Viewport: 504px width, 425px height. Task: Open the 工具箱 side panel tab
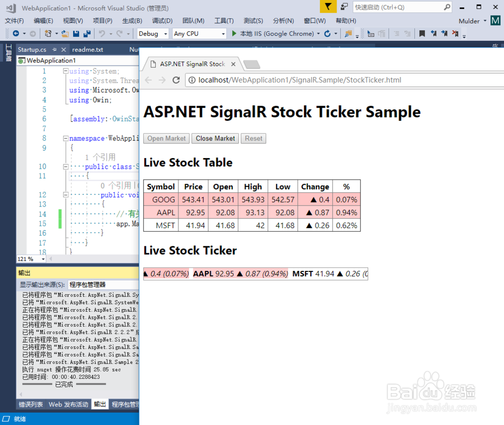coord(9,53)
